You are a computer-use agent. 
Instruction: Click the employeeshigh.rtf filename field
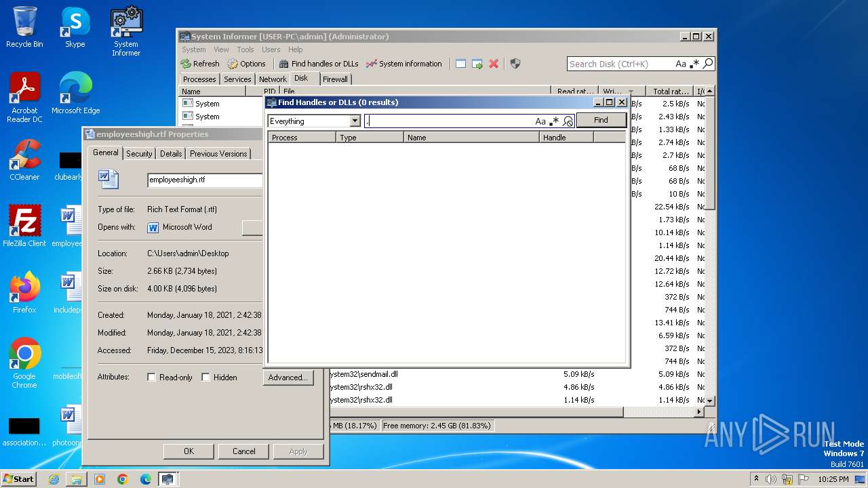coord(205,180)
